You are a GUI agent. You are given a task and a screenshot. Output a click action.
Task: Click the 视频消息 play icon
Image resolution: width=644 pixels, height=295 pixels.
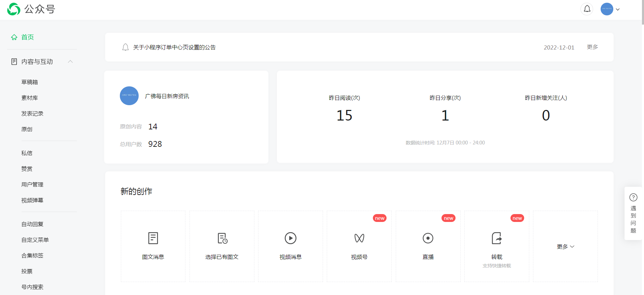pos(291,238)
